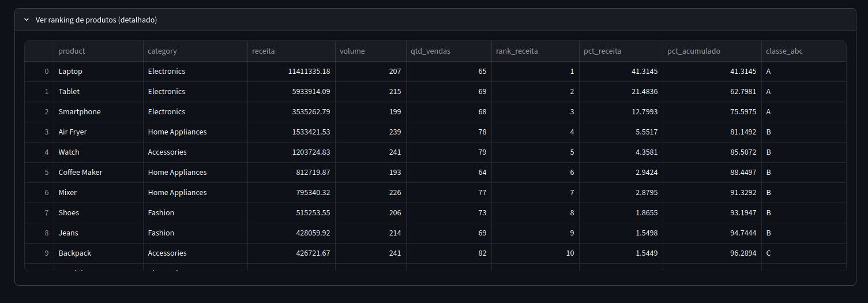This screenshot has height=303, width=868.
Task: Sort by the product column header
Action: click(x=99, y=51)
